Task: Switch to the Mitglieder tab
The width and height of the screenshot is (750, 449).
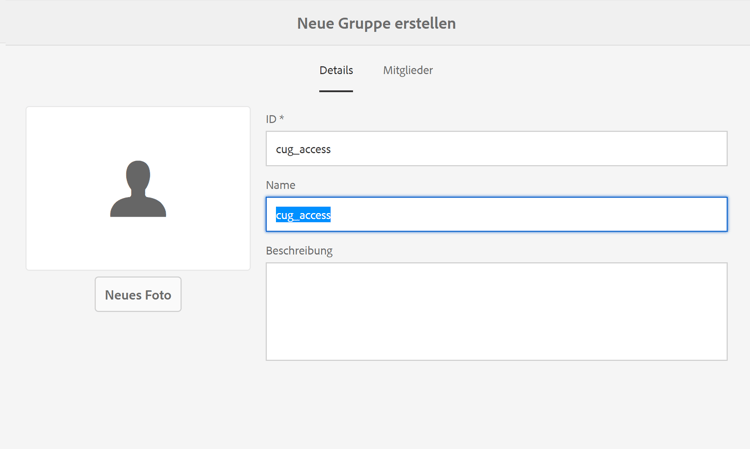Action: point(408,70)
